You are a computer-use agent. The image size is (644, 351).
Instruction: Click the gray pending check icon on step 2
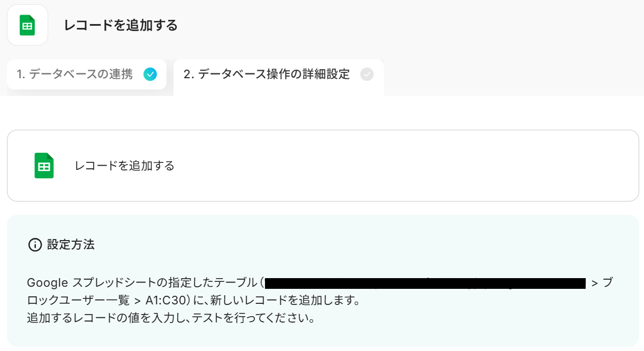click(367, 74)
